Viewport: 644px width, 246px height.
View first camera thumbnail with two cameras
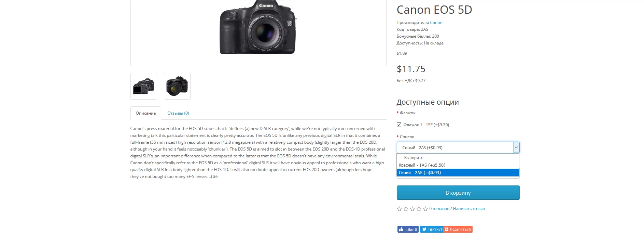[x=144, y=86]
